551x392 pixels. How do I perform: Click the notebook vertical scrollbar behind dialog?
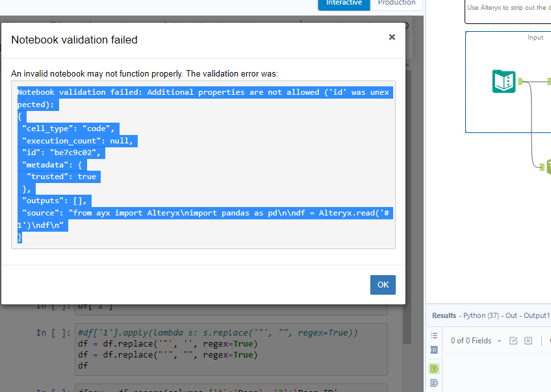point(407,207)
